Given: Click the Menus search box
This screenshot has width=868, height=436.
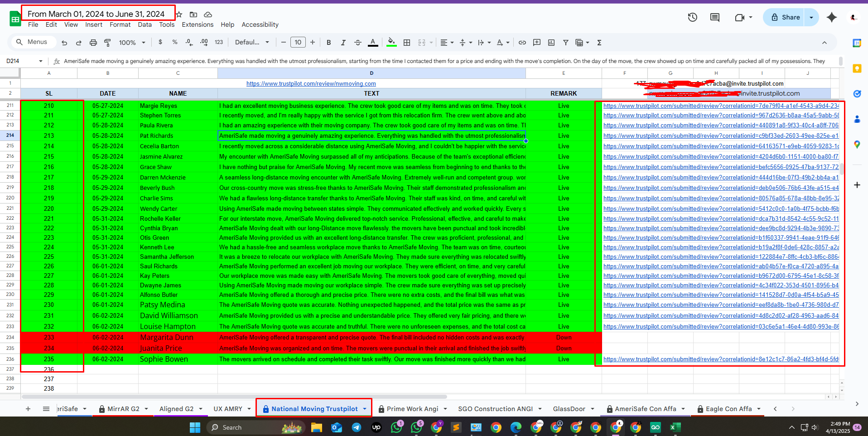Looking at the screenshot, I should [34, 42].
